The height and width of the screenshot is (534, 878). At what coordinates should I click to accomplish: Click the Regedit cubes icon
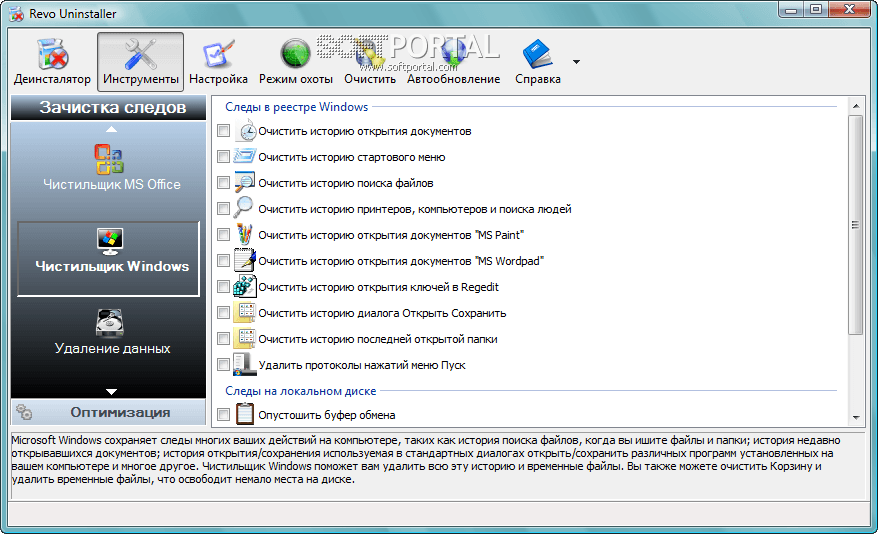click(x=245, y=286)
